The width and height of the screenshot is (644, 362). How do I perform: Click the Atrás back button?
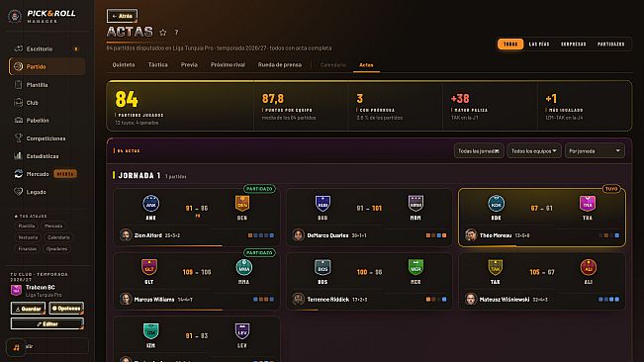click(x=122, y=16)
